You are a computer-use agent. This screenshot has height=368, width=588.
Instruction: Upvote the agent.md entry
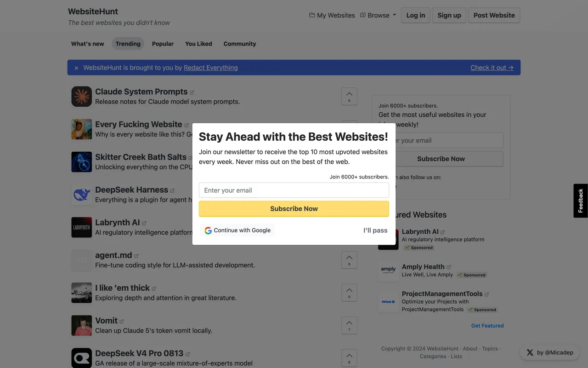pyautogui.click(x=349, y=260)
